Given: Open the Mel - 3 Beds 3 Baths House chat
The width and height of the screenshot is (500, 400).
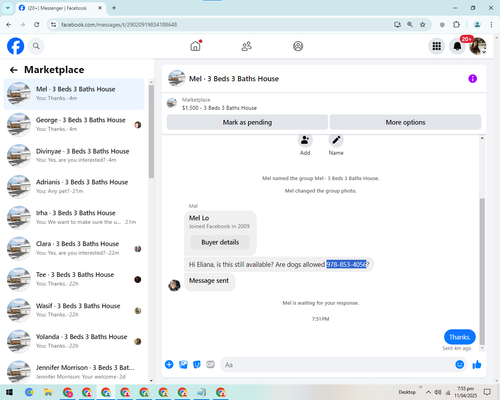Looking at the screenshot, I should point(74,94).
